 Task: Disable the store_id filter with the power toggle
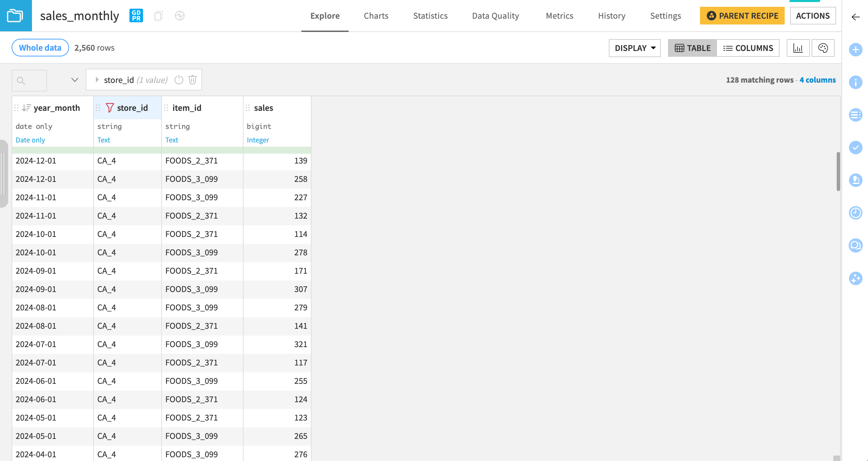(179, 80)
